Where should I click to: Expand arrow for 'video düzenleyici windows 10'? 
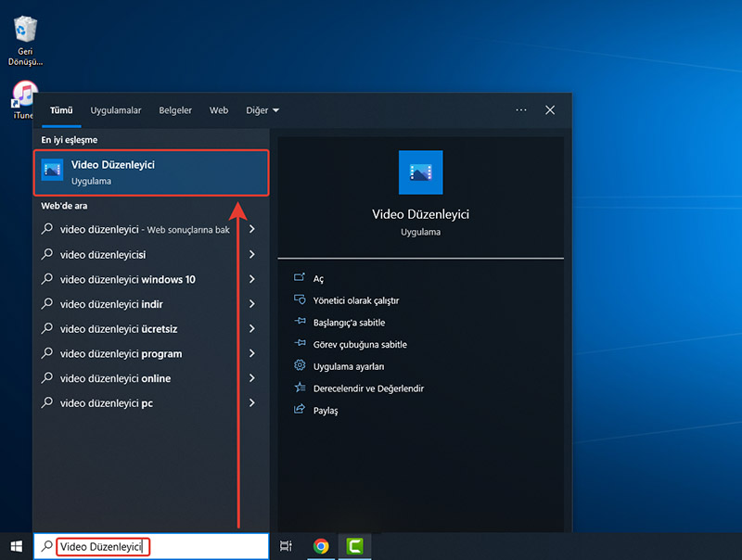(x=252, y=279)
